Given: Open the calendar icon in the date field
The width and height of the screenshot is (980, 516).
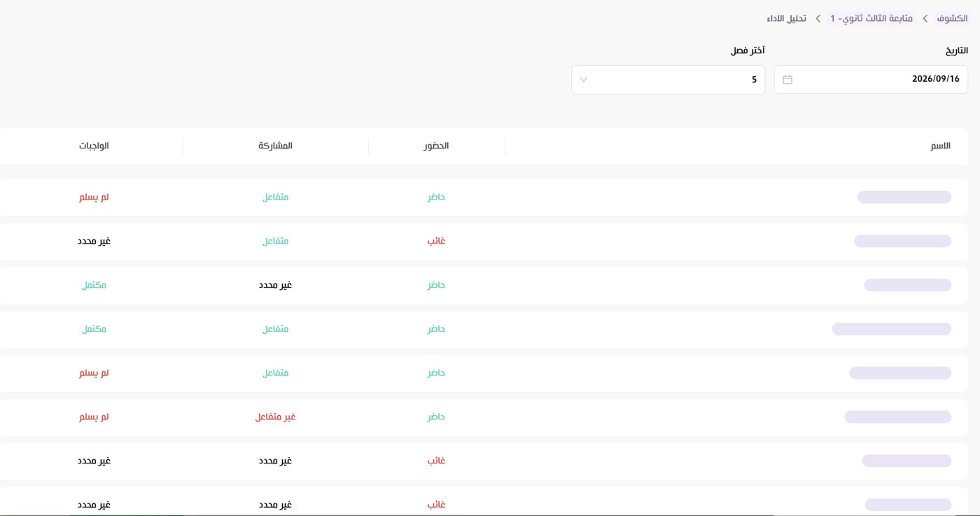Looking at the screenshot, I should coord(787,80).
